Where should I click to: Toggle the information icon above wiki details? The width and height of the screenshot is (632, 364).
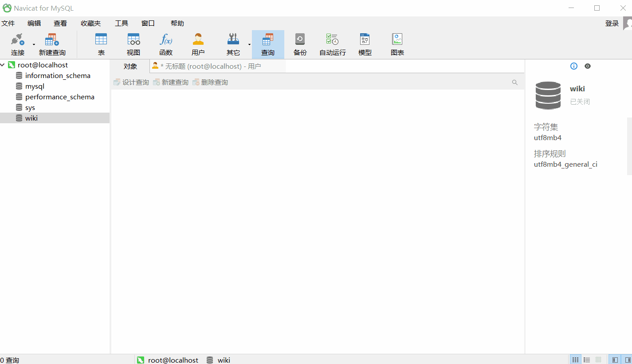(573, 66)
